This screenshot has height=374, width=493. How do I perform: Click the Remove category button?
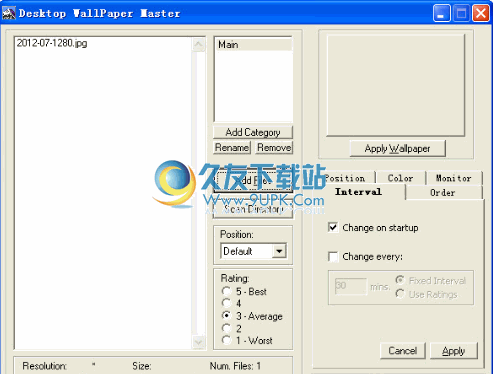[274, 147]
